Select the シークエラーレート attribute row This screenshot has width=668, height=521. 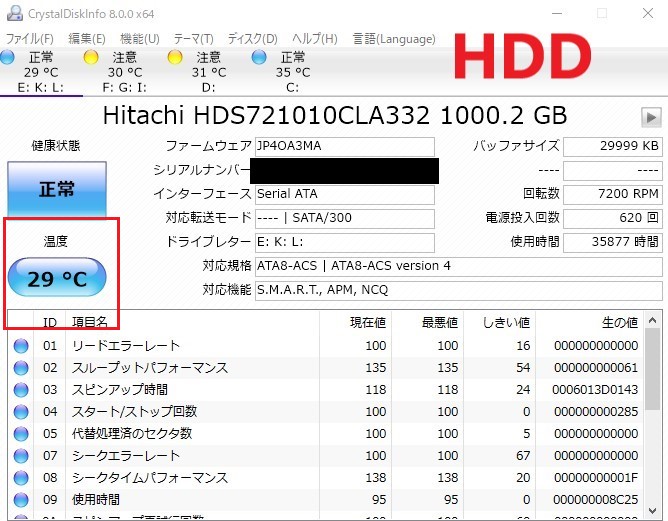[x=326, y=455]
